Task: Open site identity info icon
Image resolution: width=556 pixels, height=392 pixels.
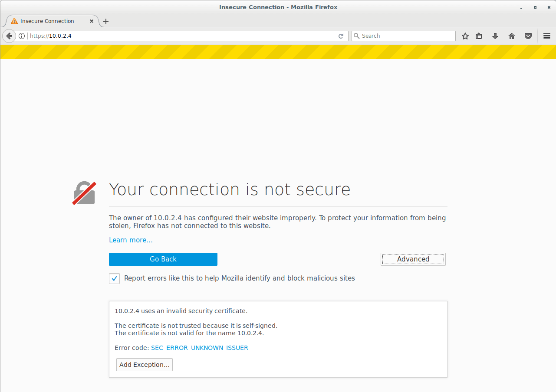Action: pyautogui.click(x=22, y=36)
